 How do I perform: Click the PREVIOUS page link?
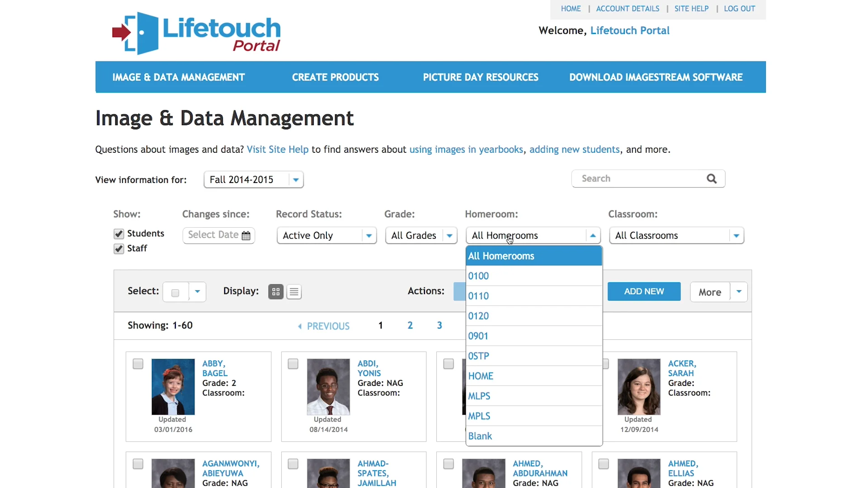pos(328,326)
